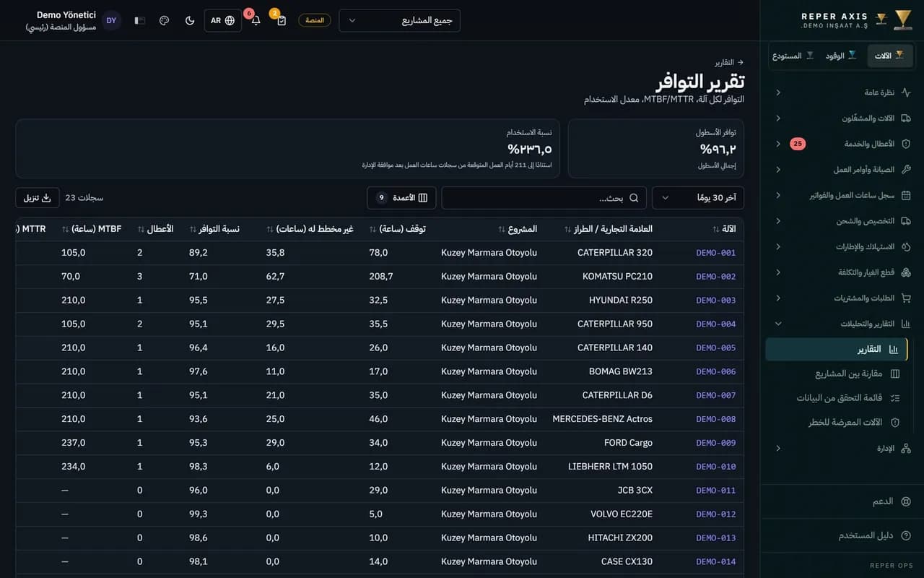Open the جميع المشاريع project dropdown
The image size is (924, 578).
point(399,20)
